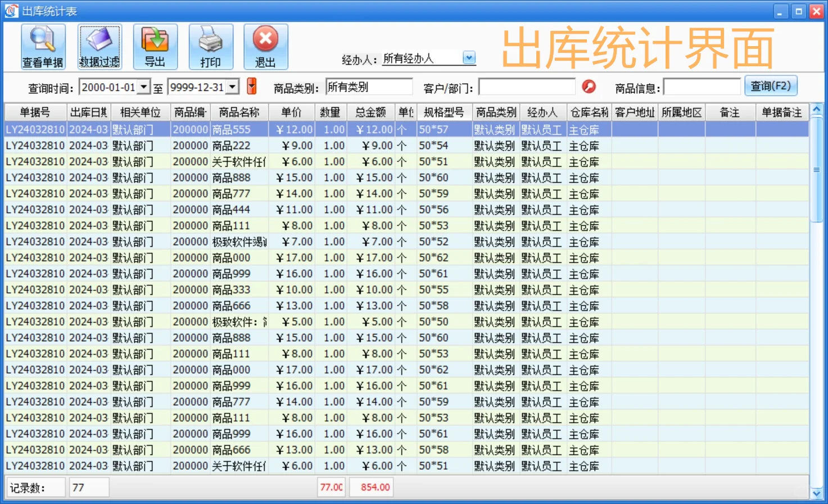The image size is (828, 504).
Task: Open 数据过滤 (data filter) from the toolbar
Action: (99, 46)
